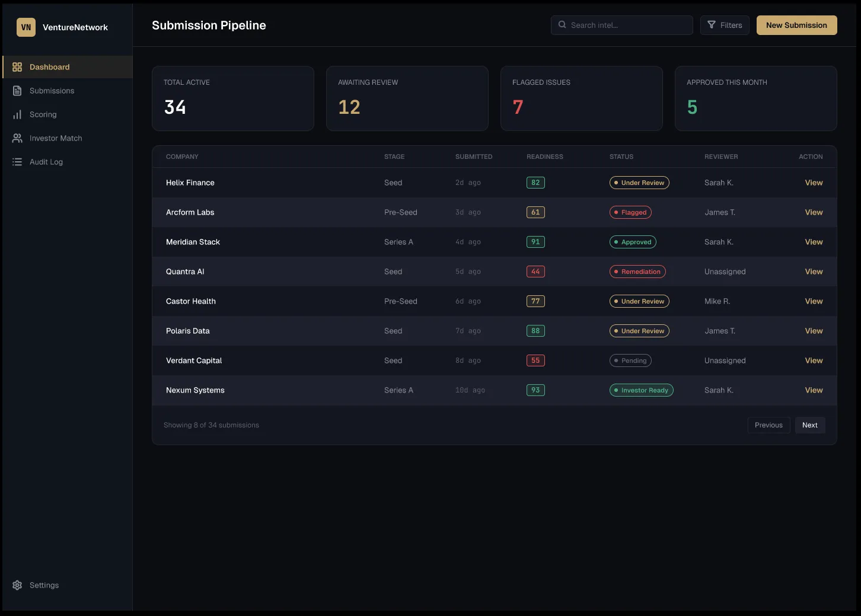Viewport: 861px width, 616px height.
Task: Click the Flagged status badge
Action: [x=630, y=212]
